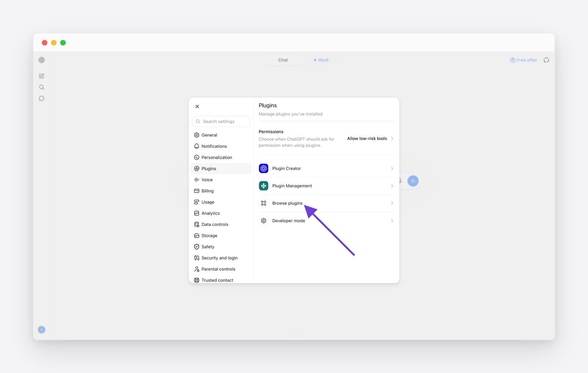
Task: Start a new chat with compose icon
Action: pos(42,76)
